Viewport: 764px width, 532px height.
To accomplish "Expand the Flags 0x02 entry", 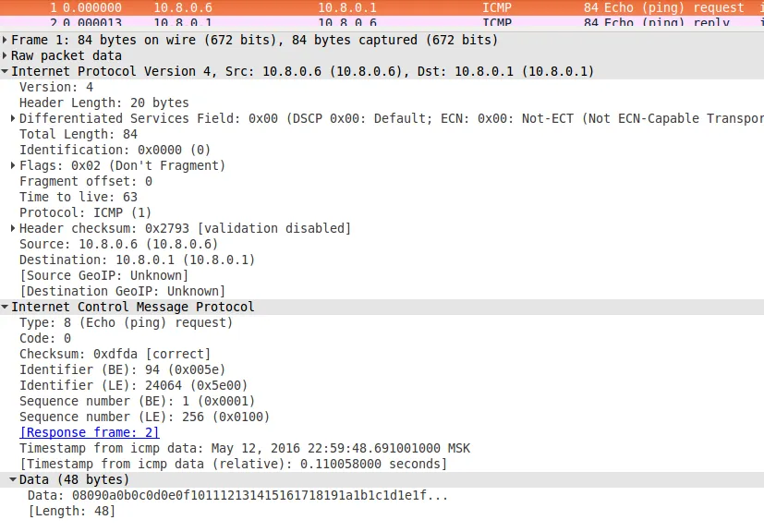I will click(x=14, y=165).
